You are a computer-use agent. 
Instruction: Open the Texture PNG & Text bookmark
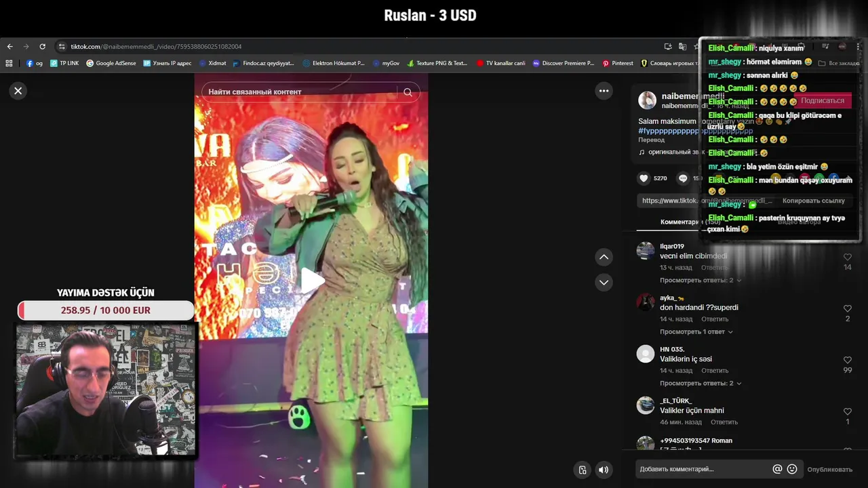click(x=437, y=63)
